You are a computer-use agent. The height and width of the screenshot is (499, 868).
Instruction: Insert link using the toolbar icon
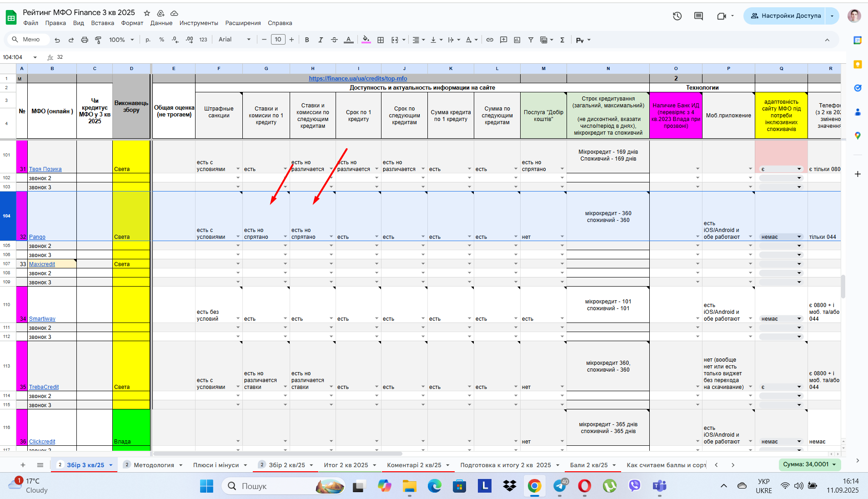coord(490,40)
